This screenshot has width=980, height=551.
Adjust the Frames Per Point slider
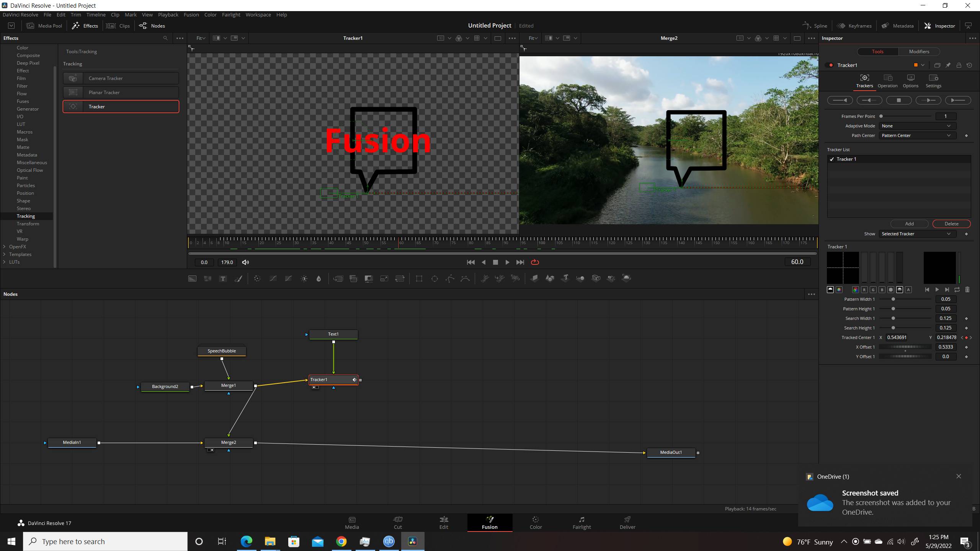pos(906,116)
